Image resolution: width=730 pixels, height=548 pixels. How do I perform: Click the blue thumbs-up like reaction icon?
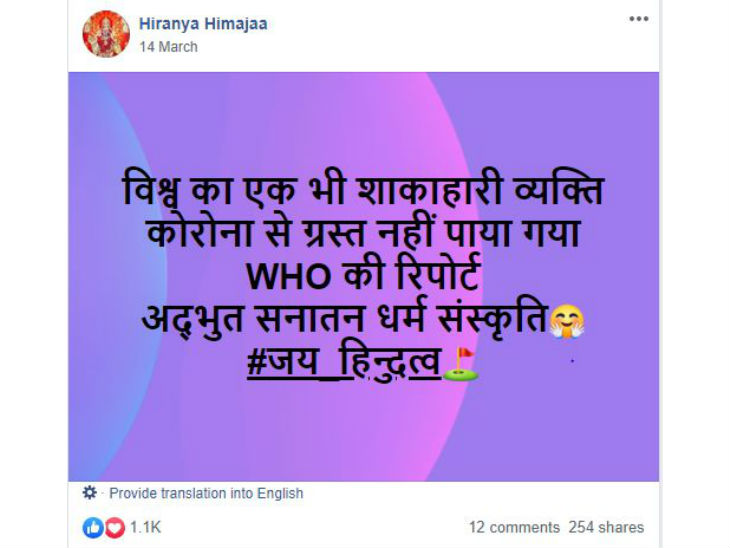coord(93,528)
